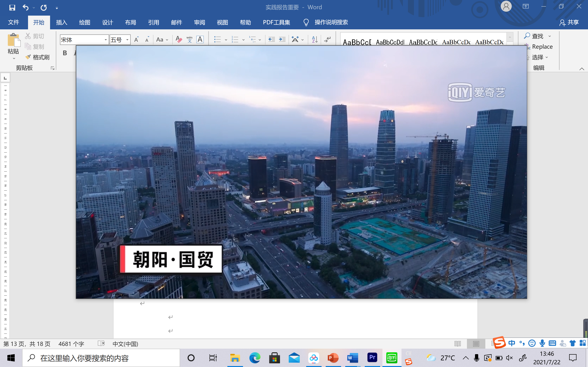This screenshot has height=367, width=588.
Task: Click the Format Painter 格式刷 button
Action: tap(37, 57)
